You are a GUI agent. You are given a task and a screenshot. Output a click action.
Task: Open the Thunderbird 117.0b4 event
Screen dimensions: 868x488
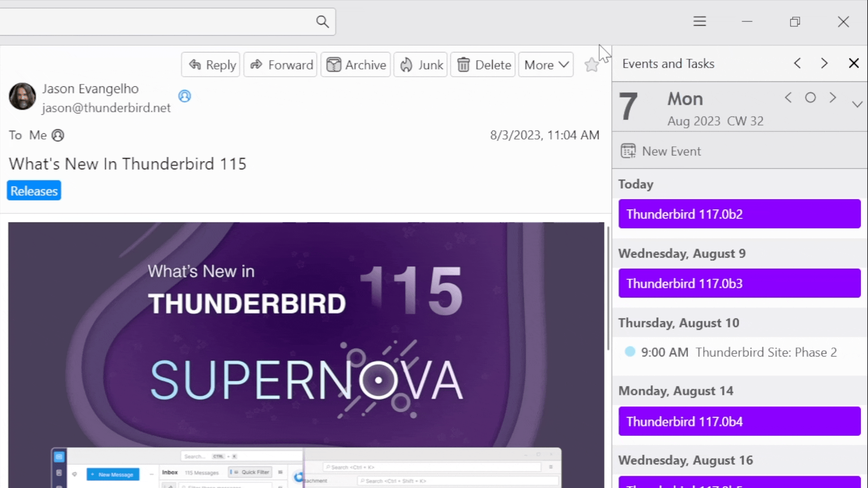(x=740, y=421)
